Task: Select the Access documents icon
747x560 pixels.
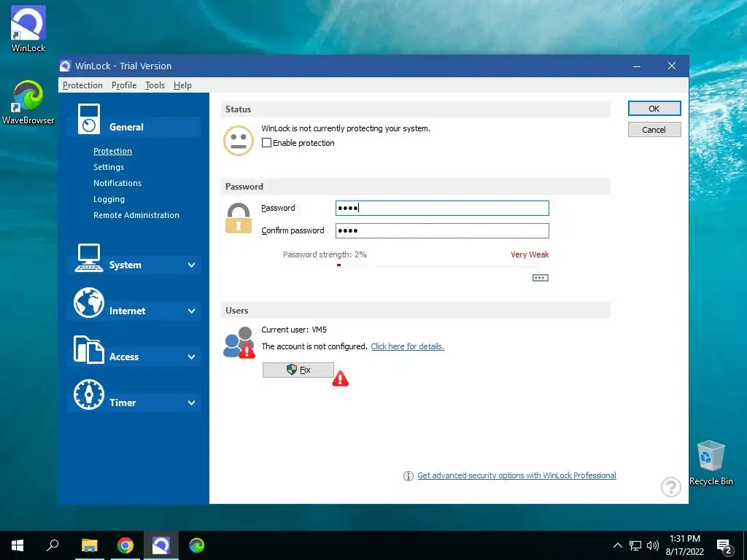Action: click(x=88, y=349)
